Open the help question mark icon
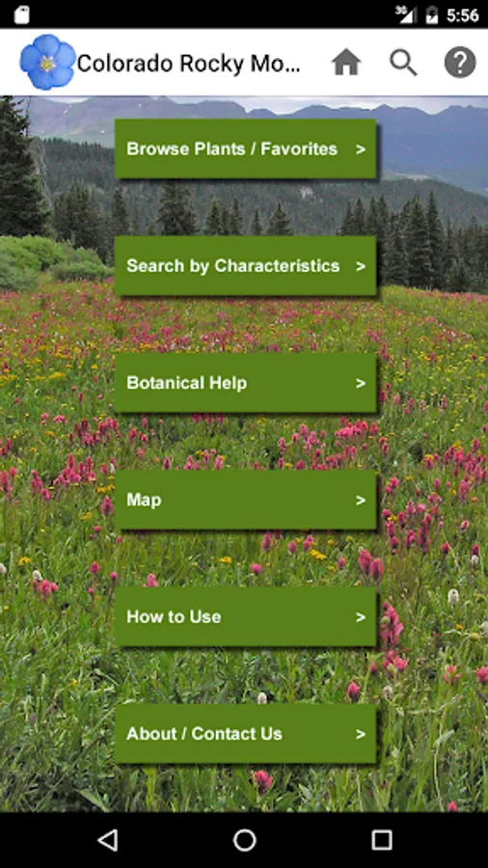 tap(460, 63)
